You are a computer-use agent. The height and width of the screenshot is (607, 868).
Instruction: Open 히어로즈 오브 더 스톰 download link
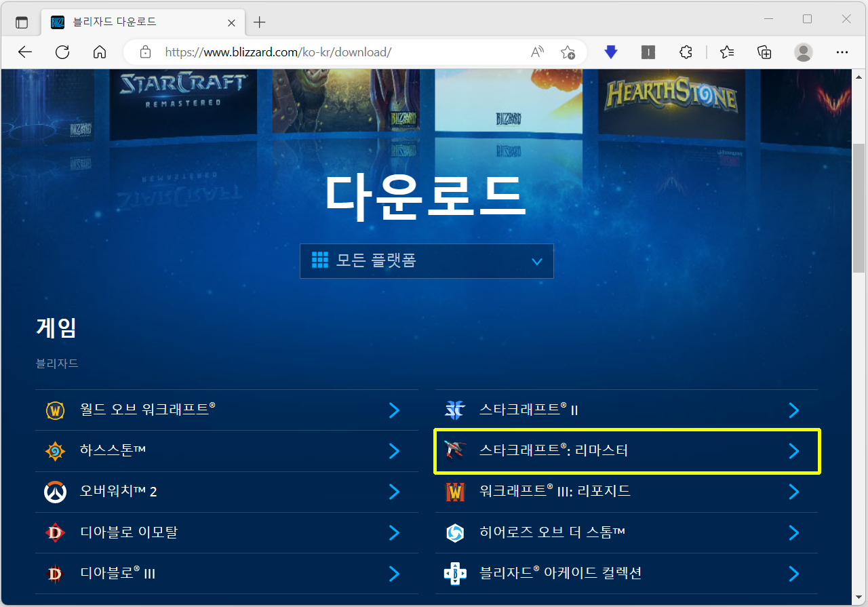[x=627, y=532]
